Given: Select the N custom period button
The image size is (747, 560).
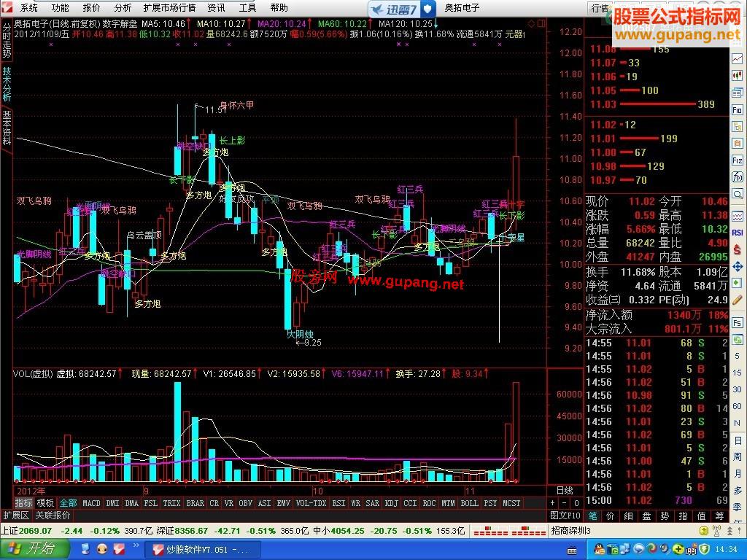Looking at the screenshot, I should (x=737, y=423).
